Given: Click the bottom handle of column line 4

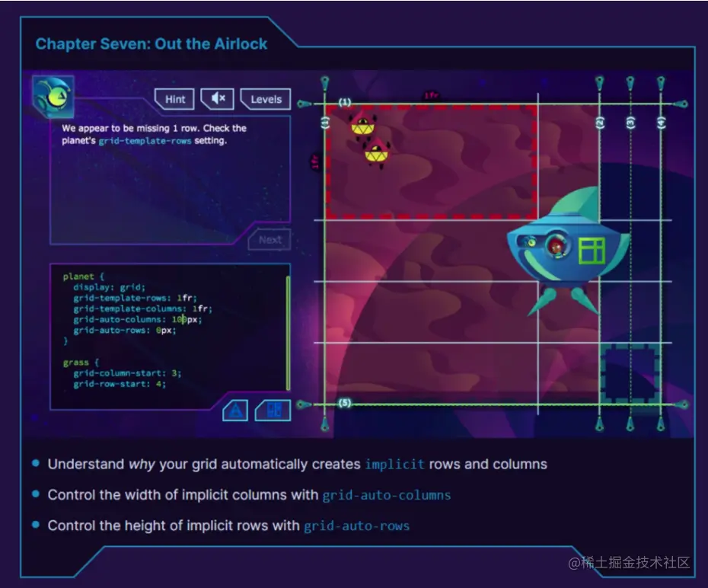Looking at the screenshot, I should [x=661, y=424].
